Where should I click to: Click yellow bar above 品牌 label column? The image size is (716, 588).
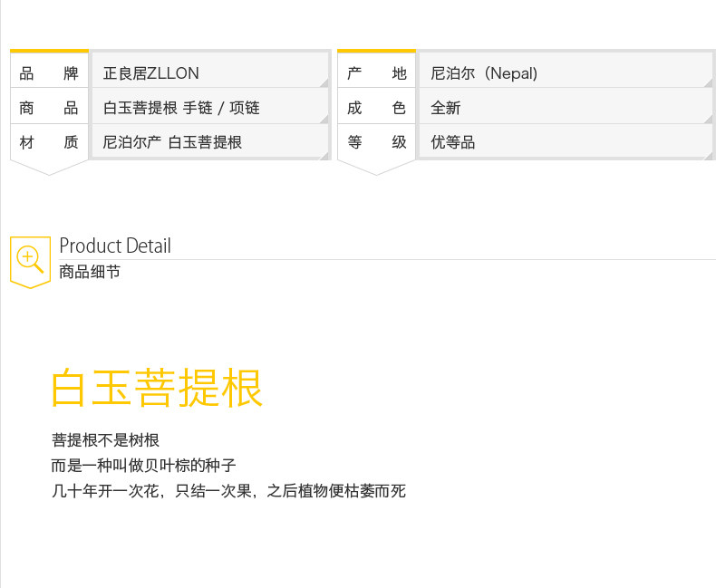tap(49, 51)
